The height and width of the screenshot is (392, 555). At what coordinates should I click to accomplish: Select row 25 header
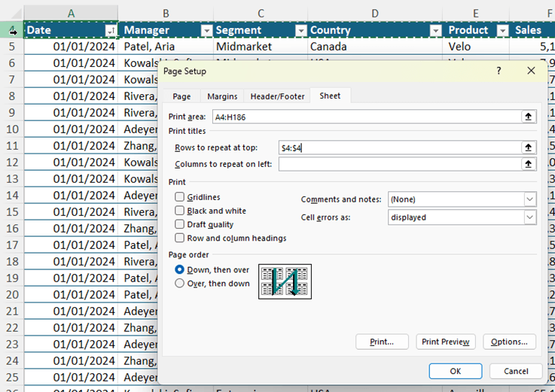[12, 377]
